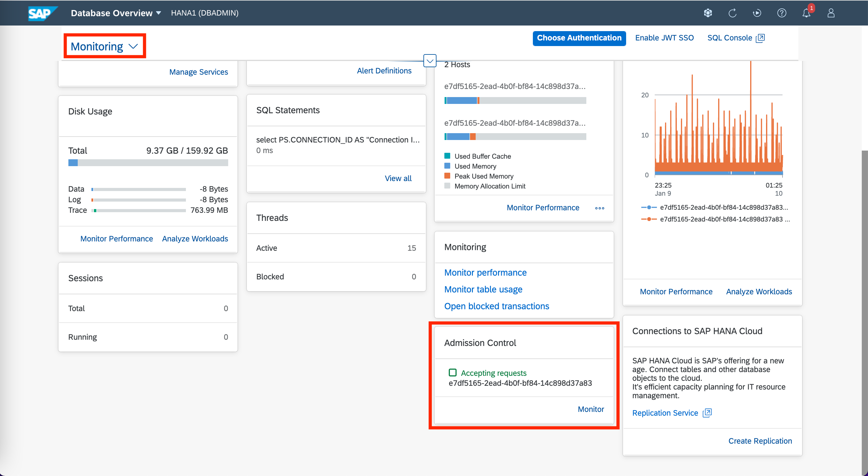This screenshot has height=476, width=868.
Task: Open the three-dots menu in Memory card
Action: click(599, 208)
